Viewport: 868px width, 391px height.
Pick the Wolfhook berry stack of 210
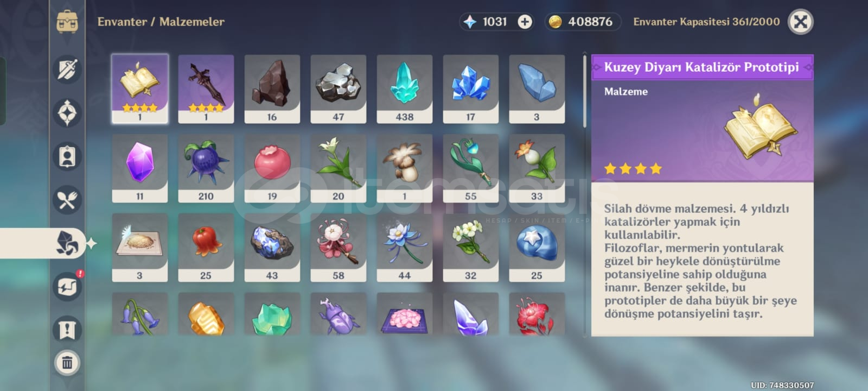206,168
